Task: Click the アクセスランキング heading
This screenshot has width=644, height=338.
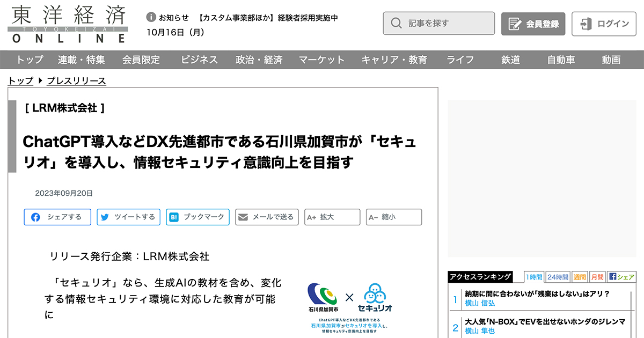Action: point(481,277)
